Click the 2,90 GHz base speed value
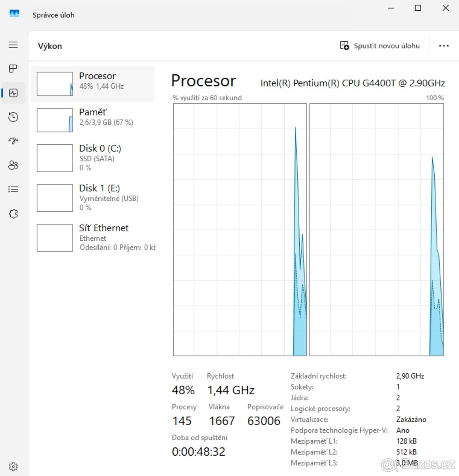The image size is (459, 476). [x=410, y=376]
